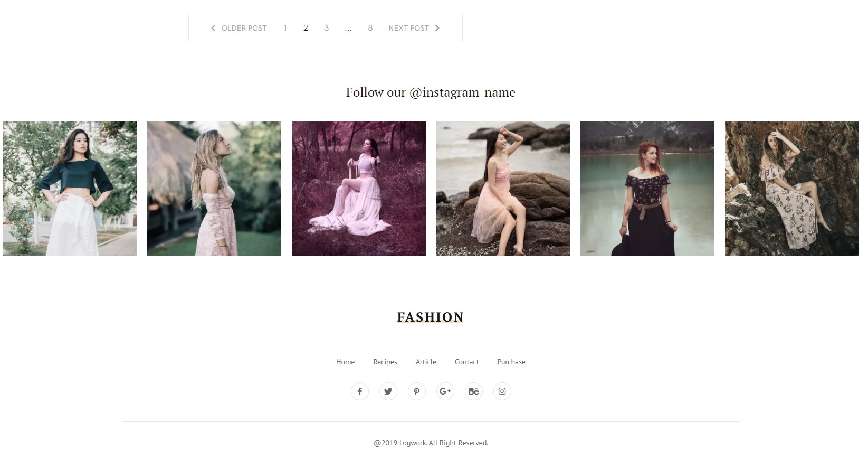The image size is (868, 459).
Task: Open the Twitter social icon
Action: tap(388, 391)
